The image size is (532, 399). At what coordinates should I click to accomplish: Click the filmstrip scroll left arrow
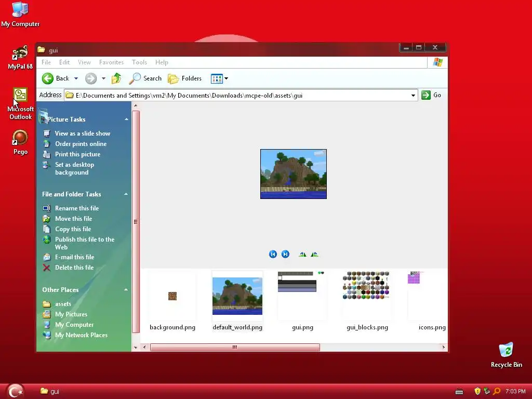tap(144, 347)
